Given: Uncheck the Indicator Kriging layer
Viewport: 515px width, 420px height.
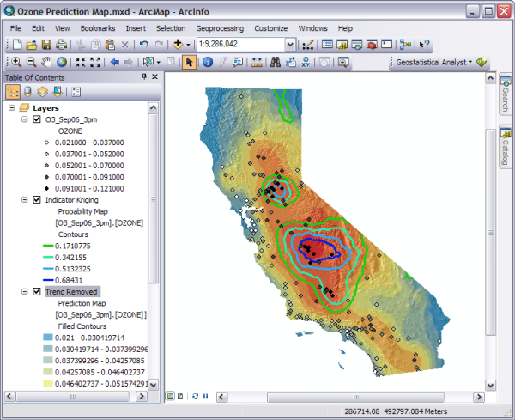Looking at the screenshot, I should pos(36,199).
